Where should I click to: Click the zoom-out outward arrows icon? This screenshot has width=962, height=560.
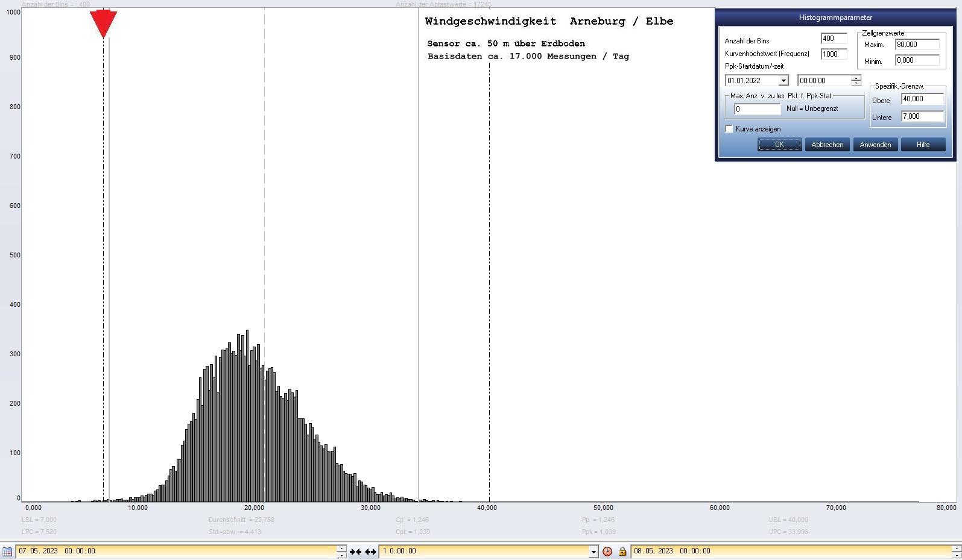pos(370,551)
